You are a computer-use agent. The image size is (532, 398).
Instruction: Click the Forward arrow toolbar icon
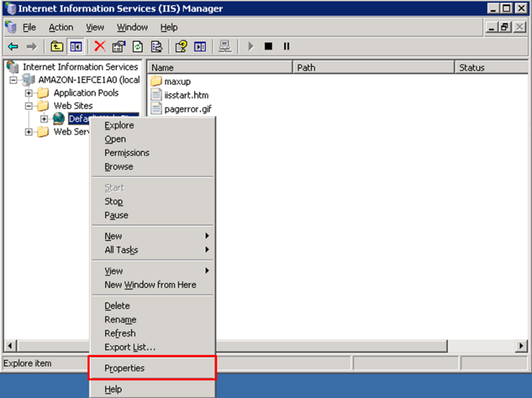click(32, 46)
